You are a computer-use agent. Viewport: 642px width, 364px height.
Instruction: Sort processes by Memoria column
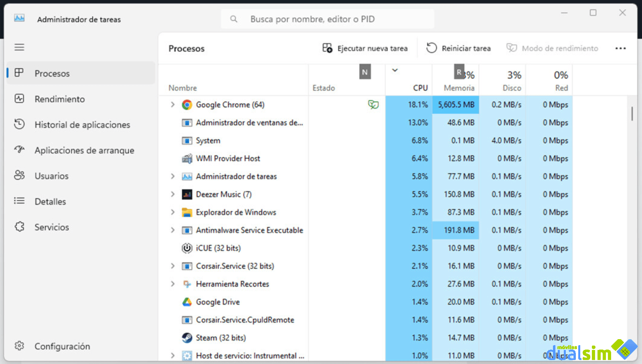point(456,80)
